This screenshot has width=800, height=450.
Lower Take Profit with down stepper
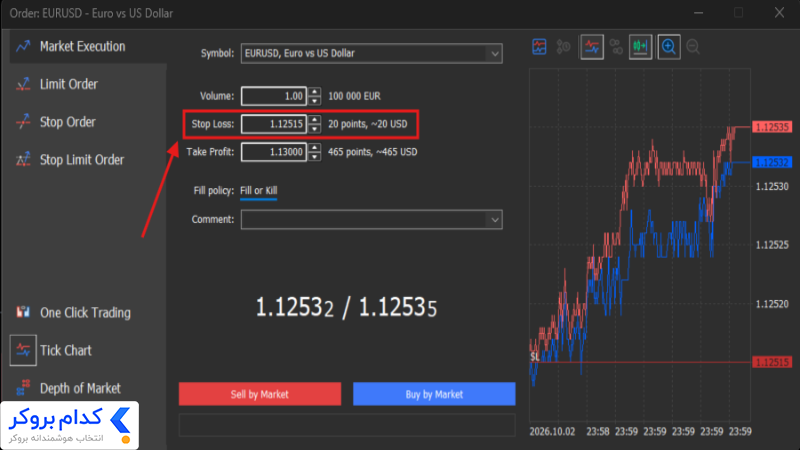315,157
